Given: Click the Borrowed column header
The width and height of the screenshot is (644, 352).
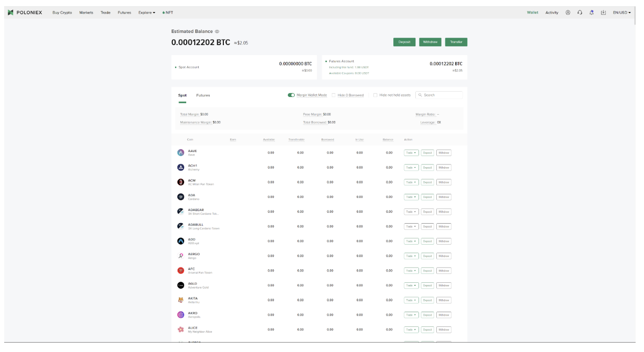Looking at the screenshot, I should (x=328, y=139).
